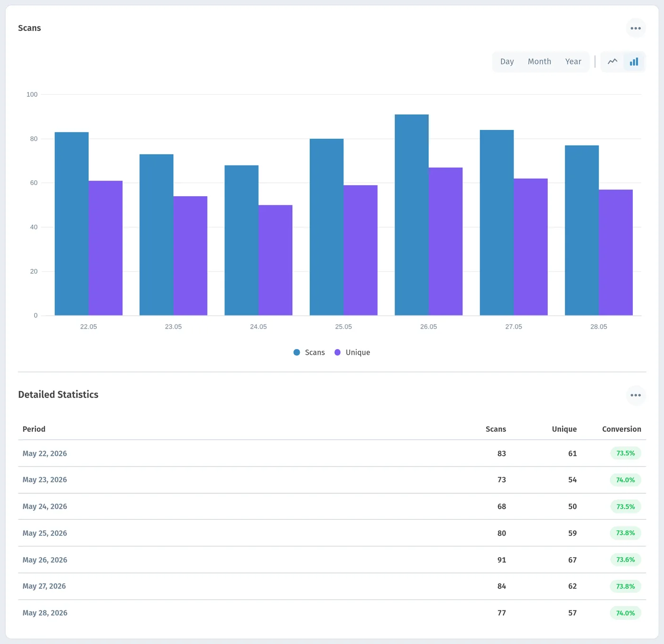This screenshot has height=644, width=664.
Task: Click the purple Unique bar for 28.05
Action: 616,253
